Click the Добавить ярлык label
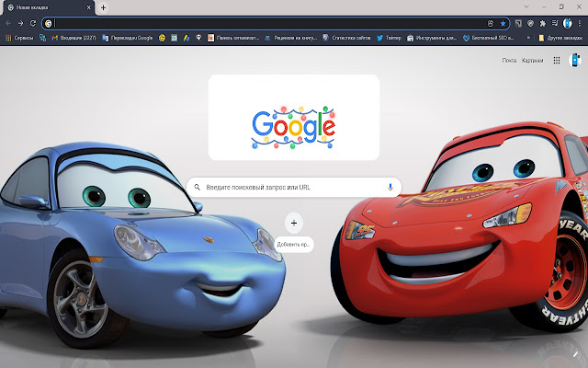The image size is (588, 368). pyautogui.click(x=294, y=245)
